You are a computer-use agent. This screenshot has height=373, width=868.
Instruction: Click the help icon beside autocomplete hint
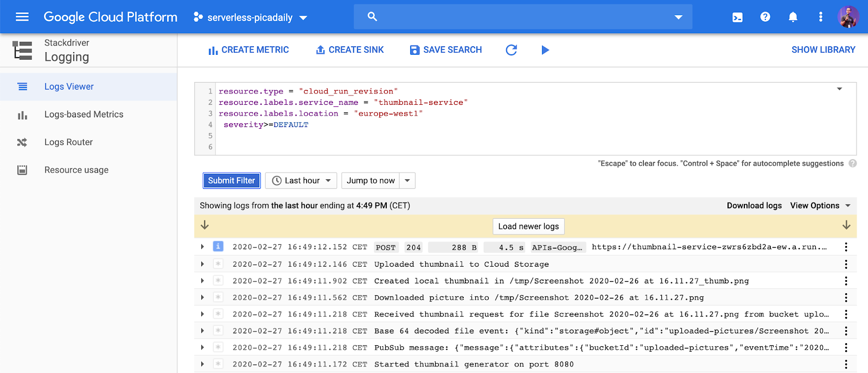[x=852, y=163]
